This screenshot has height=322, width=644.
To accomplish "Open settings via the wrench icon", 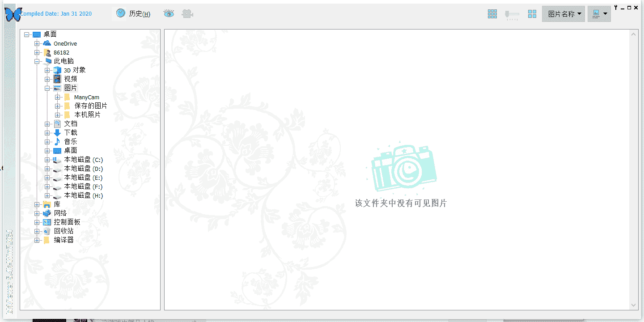I will pos(616,8).
